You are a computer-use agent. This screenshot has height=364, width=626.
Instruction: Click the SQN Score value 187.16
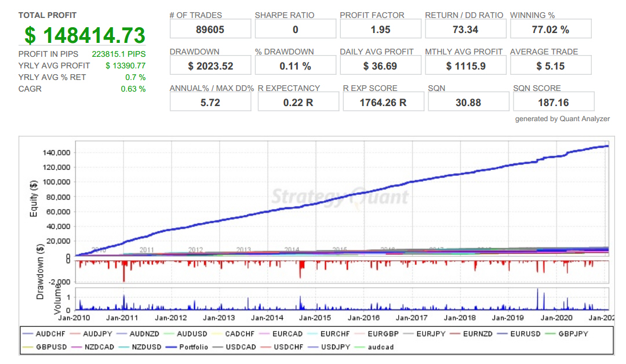pyautogui.click(x=554, y=103)
